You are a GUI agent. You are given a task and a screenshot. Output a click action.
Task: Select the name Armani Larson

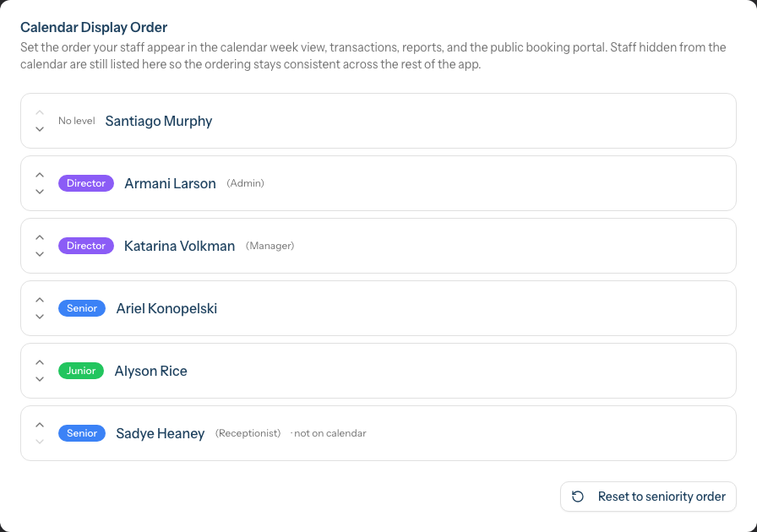[x=170, y=183]
